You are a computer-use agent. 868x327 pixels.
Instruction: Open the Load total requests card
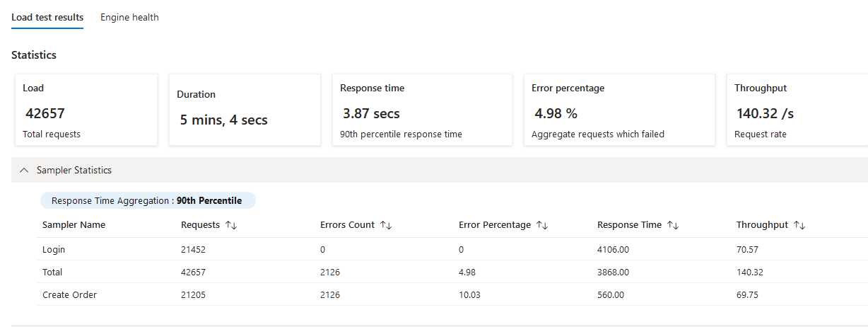click(86, 110)
